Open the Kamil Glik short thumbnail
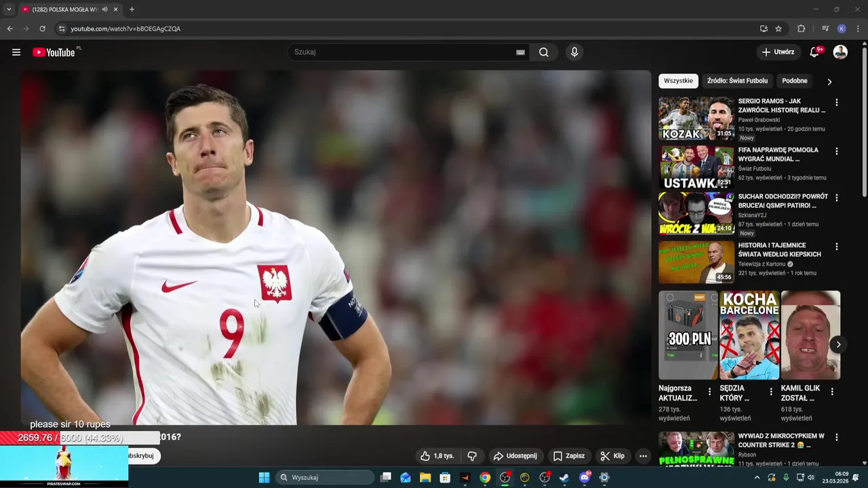The image size is (868, 488). coord(810,335)
